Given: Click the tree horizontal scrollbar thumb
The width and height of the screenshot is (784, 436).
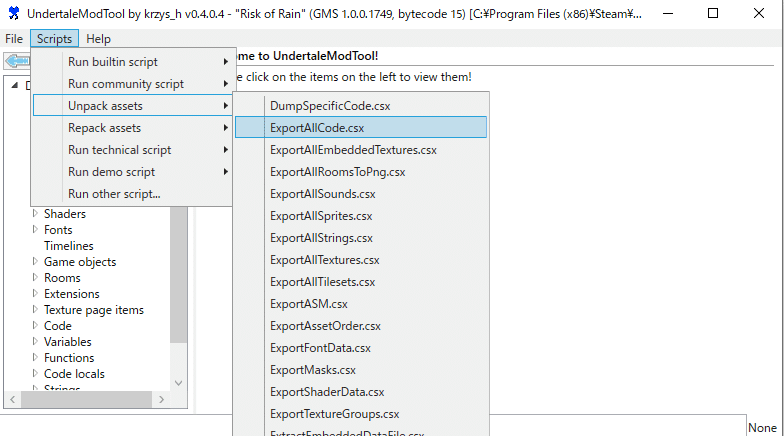Looking at the screenshot, I should tap(86, 399).
